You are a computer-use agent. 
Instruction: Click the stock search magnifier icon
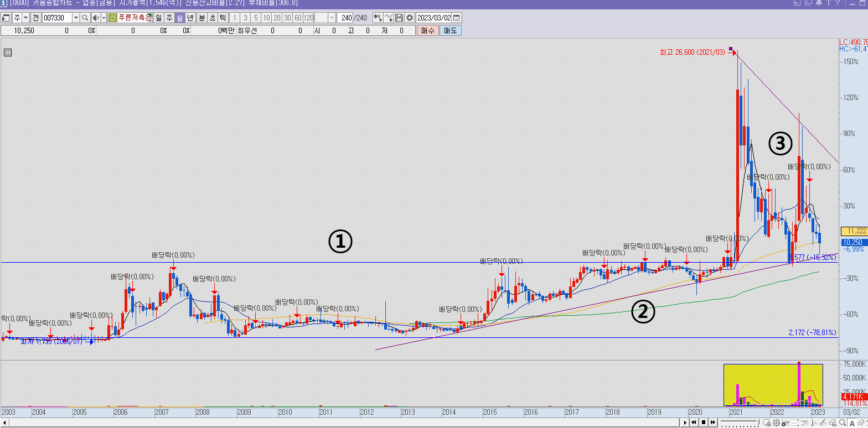85,18
